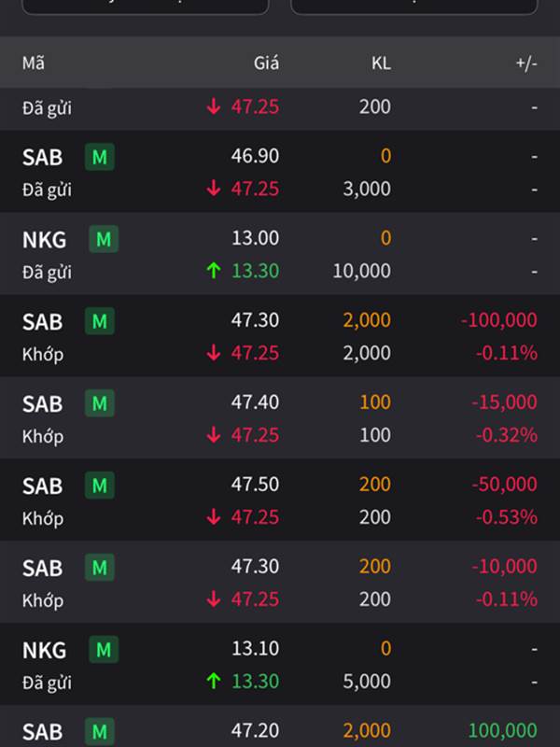Screen dimensions: 560x747
Task: Open the top-left dropdown button above Mã
Action: 145,6
